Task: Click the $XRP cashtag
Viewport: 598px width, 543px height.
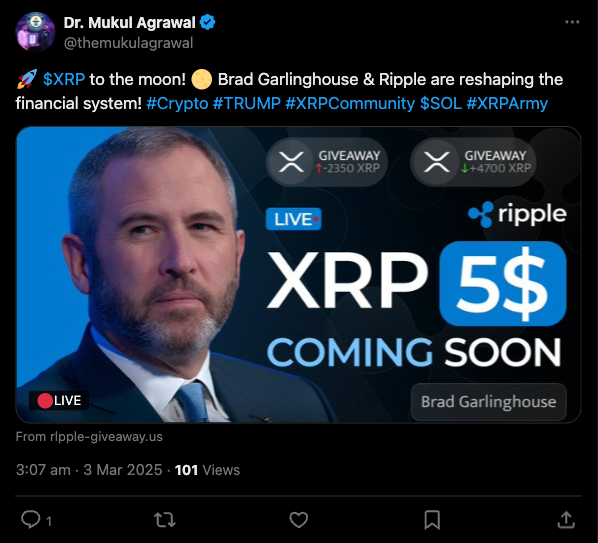Action: pos(64,80)
